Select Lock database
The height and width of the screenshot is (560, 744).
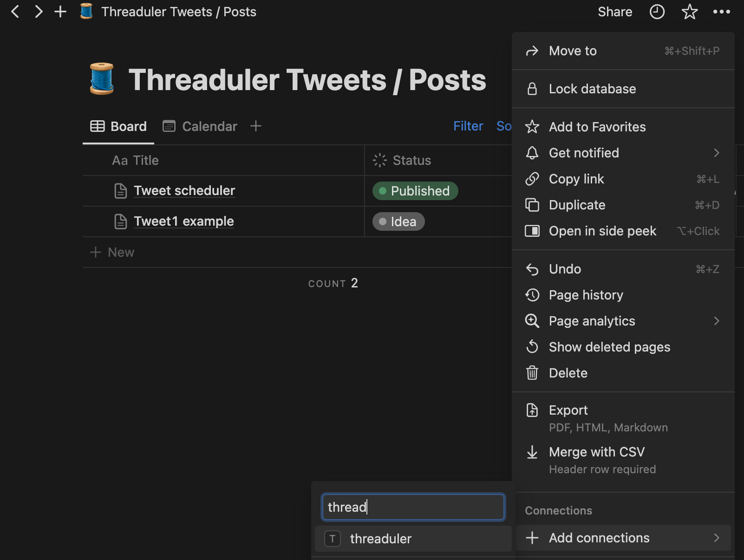pyautogui.click(x=623, y=89)
